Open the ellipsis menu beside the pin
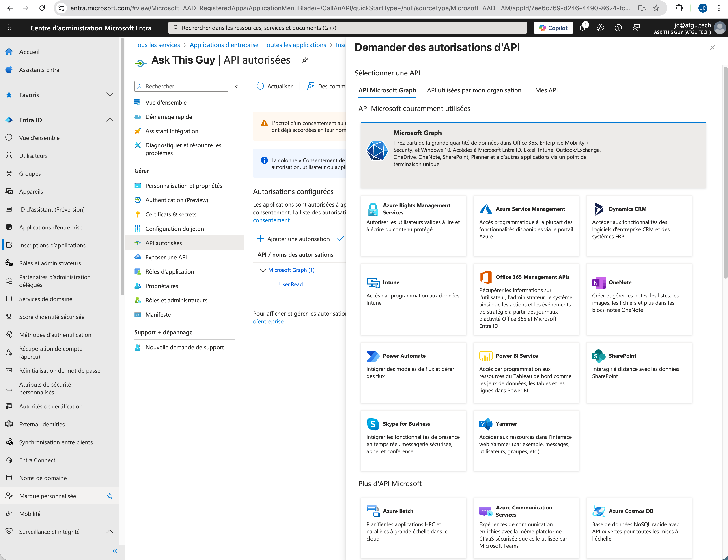This screenshot has height=560, width=728. click(x=319, y=60)
